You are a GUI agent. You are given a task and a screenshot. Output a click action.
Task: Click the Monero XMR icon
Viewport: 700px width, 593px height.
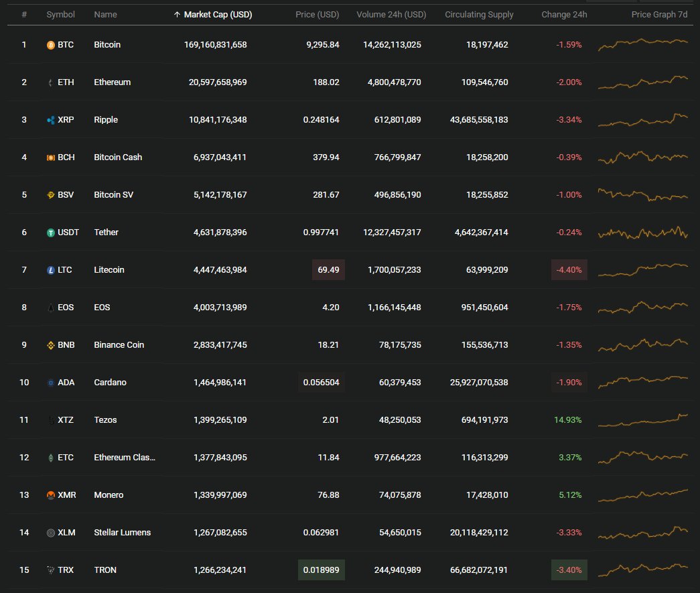coord(50,495)
